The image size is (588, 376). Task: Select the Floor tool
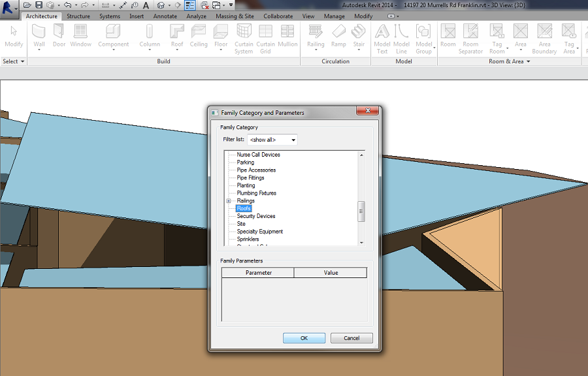pos(221,37)
